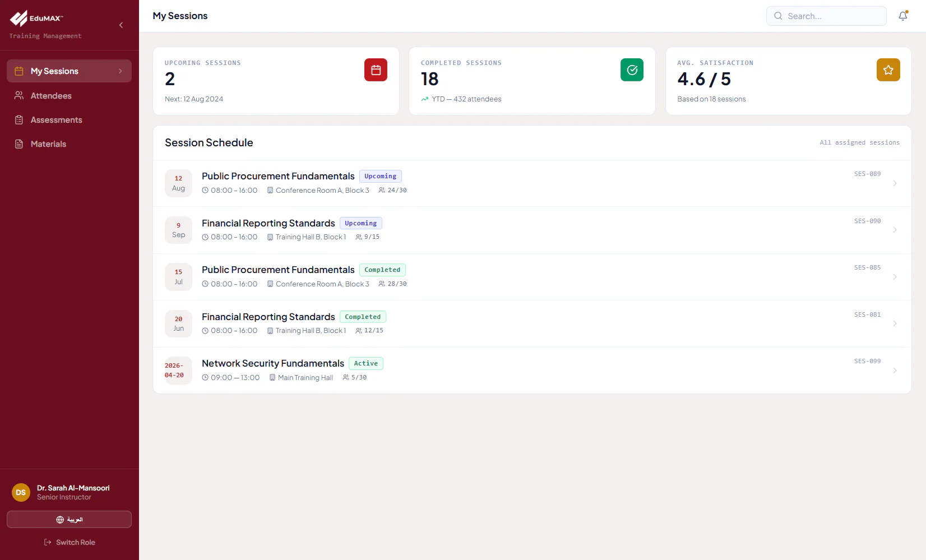The image size is (926, 560).
Task: Expand session SES-099 chevron
Action: (895, 371)
